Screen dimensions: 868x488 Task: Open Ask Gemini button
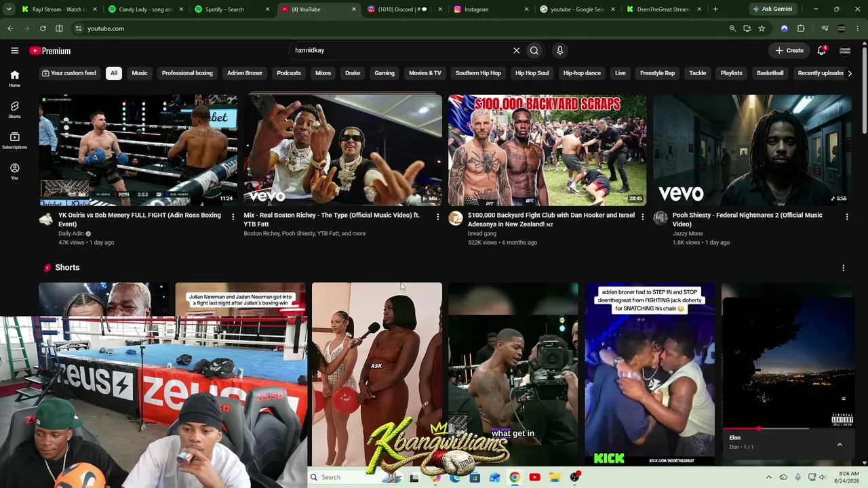tap(772, 9)
